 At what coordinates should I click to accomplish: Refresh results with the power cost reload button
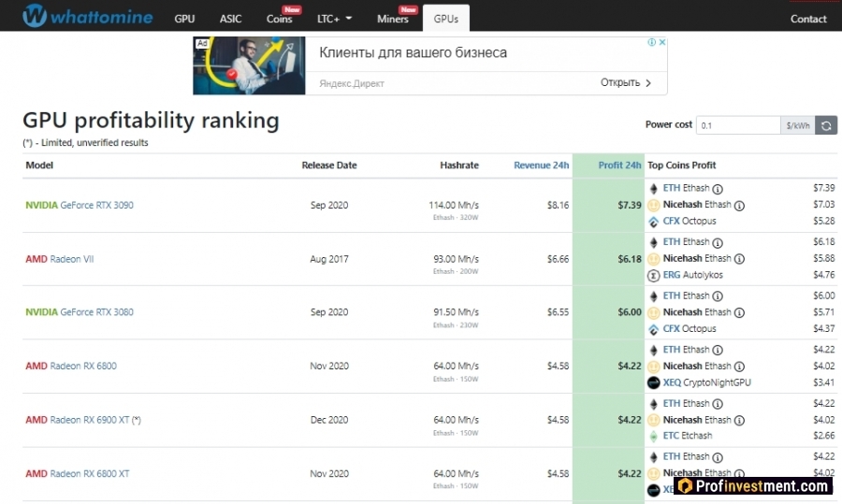tap(826, 125)
